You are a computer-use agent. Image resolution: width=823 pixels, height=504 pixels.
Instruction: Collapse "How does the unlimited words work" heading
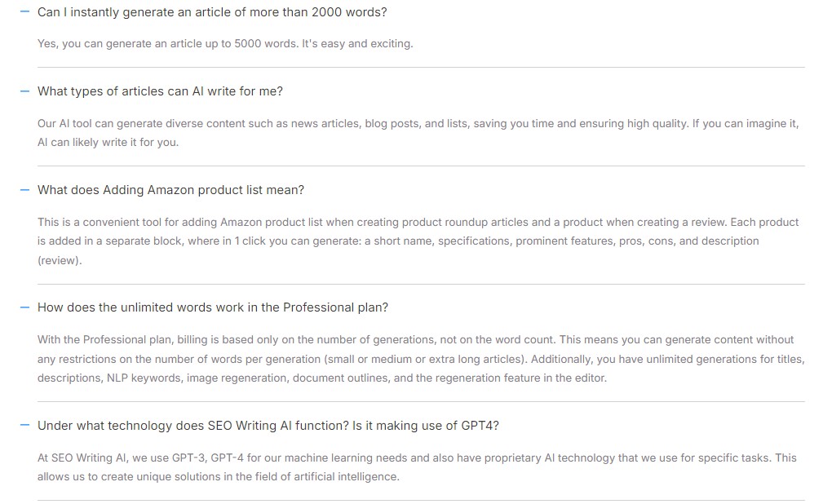(x=213, y=307)
